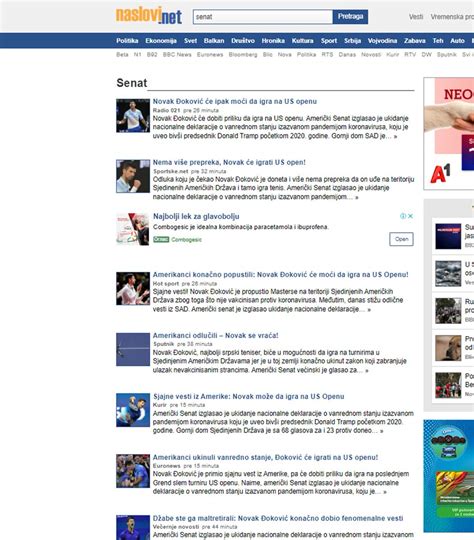The height and width of the screenshot is (540, 474).
Task: Select the Nova source link
Action: [x=285, y=54]
